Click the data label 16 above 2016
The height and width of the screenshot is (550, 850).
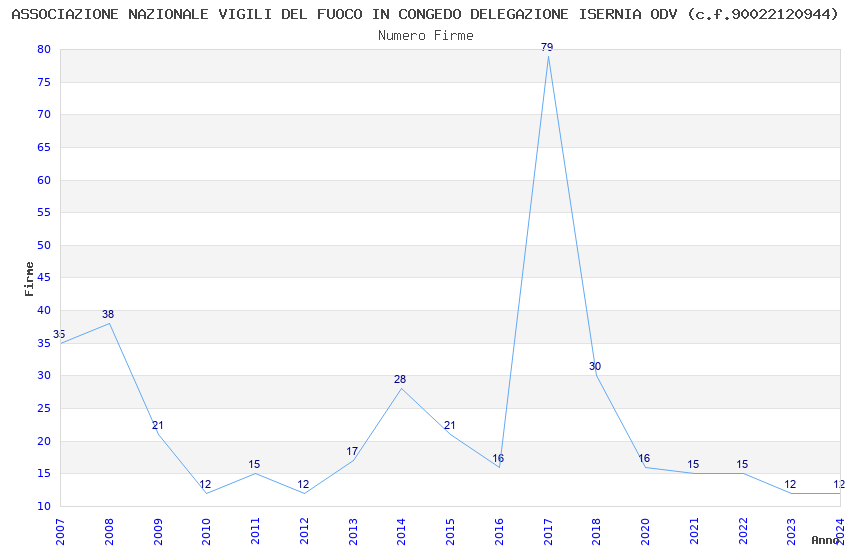498,458
